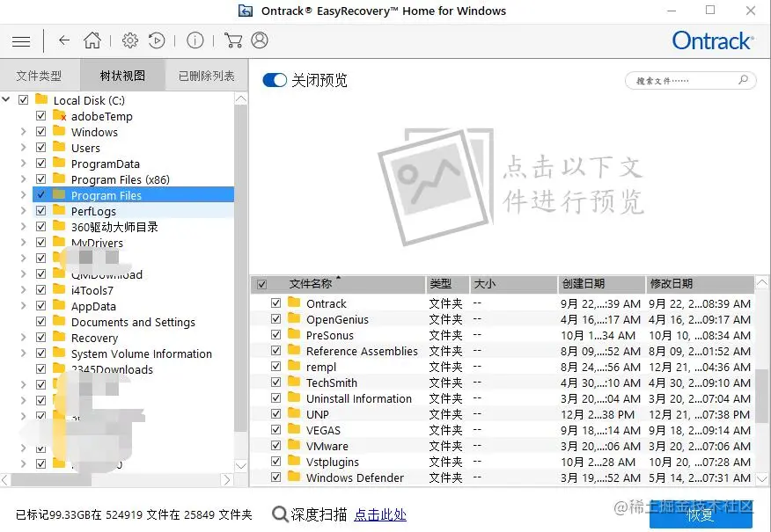The width and height of the screenshot is (771, 532).
Task: Select the Documents and Settings tree item
Action: click(x=133, y=322)
